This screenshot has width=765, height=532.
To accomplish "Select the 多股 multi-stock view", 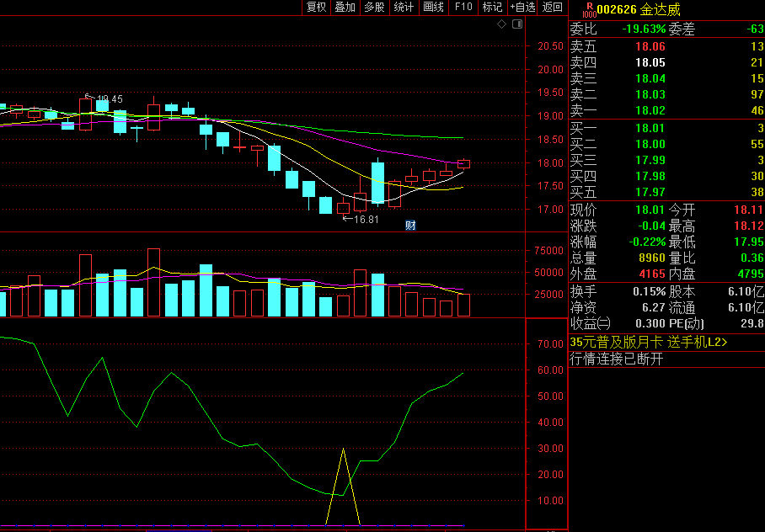I will pos(374,8).
